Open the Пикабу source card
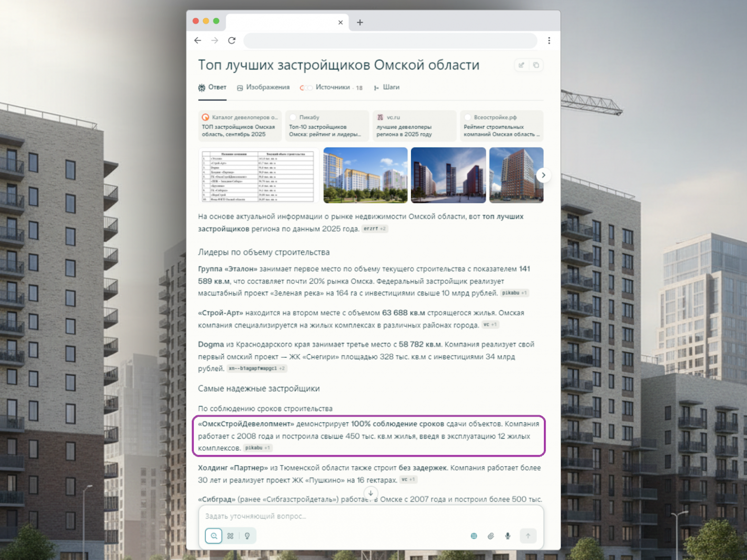This screenshot has height=560, width=747. pyautogui.click(x=327, y=126)
